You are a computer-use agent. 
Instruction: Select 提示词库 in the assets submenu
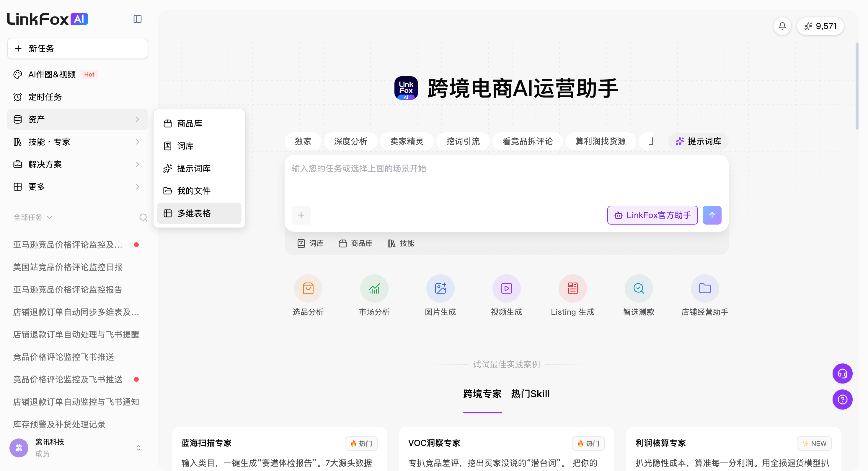199,169
